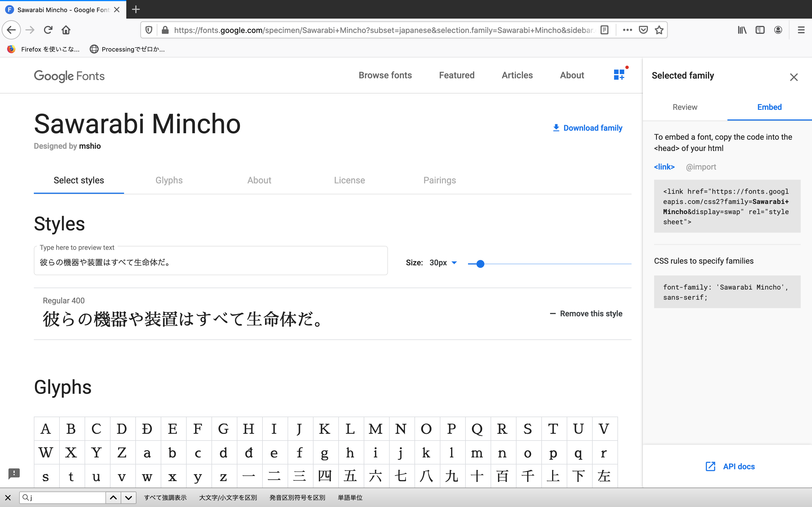Click the minus icon beside Remove this style
This screenshot has width=812, height=507.
553,313
